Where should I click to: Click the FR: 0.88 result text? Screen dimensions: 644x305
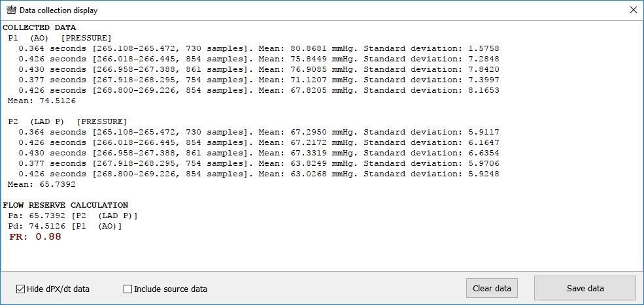point(35,237)
